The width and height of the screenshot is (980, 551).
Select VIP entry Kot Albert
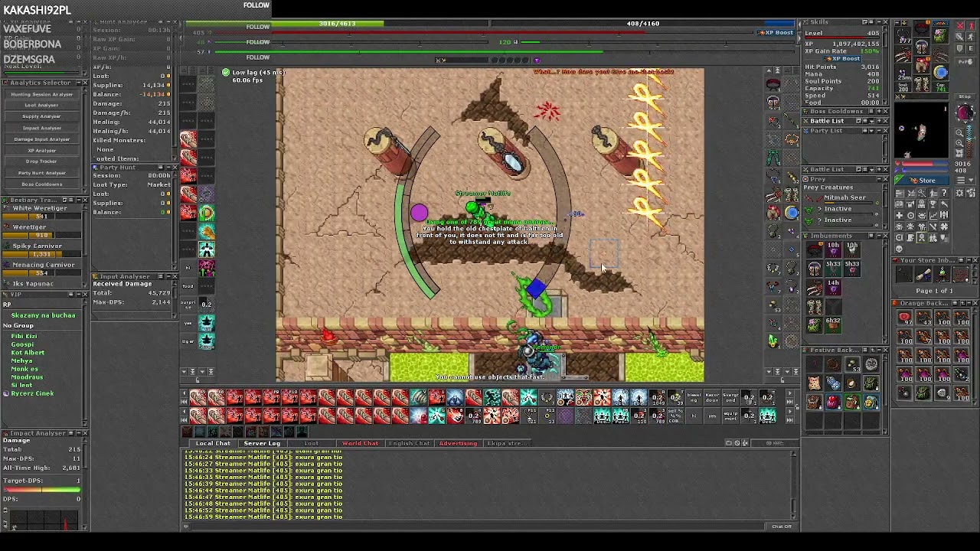coord(28,353)
